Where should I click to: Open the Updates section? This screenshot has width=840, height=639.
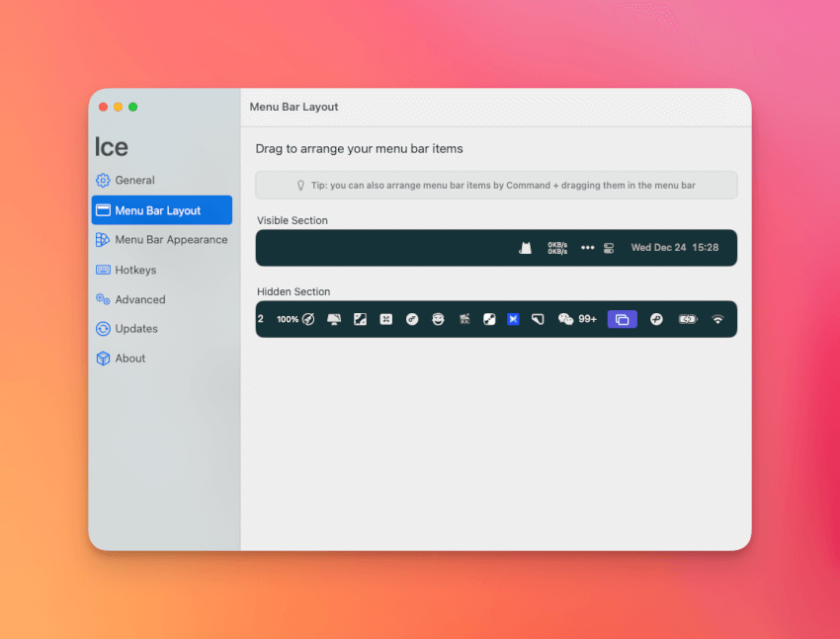point(136,329)
